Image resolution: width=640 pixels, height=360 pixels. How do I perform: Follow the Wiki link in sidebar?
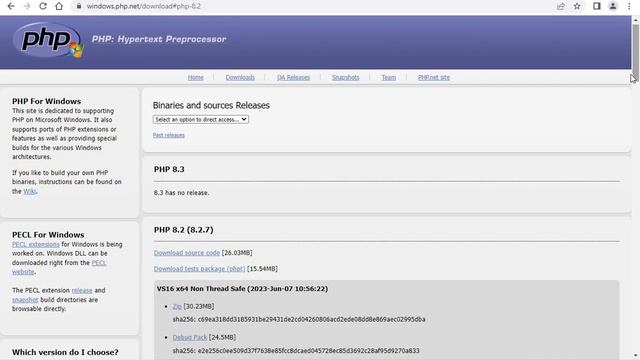coord(29,191)
